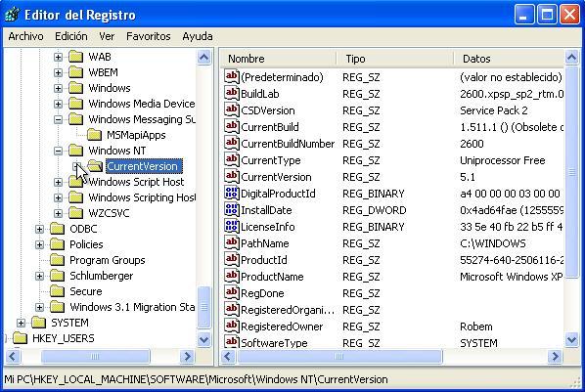Click the 'Uniprocessor Free' data cell
This screenshot has height=392, width=585.
(502, 160)
